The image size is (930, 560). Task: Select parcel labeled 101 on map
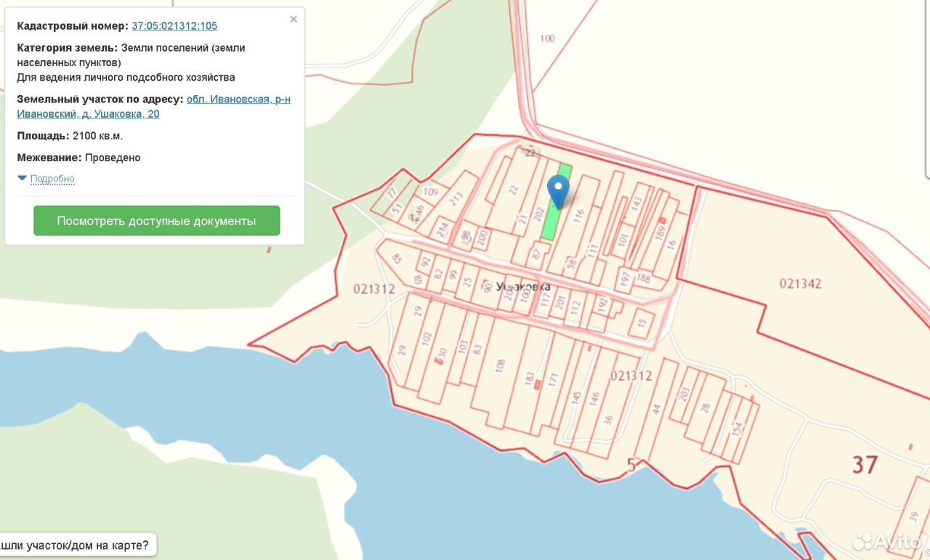pyautogui.click(x=623, y=240)
